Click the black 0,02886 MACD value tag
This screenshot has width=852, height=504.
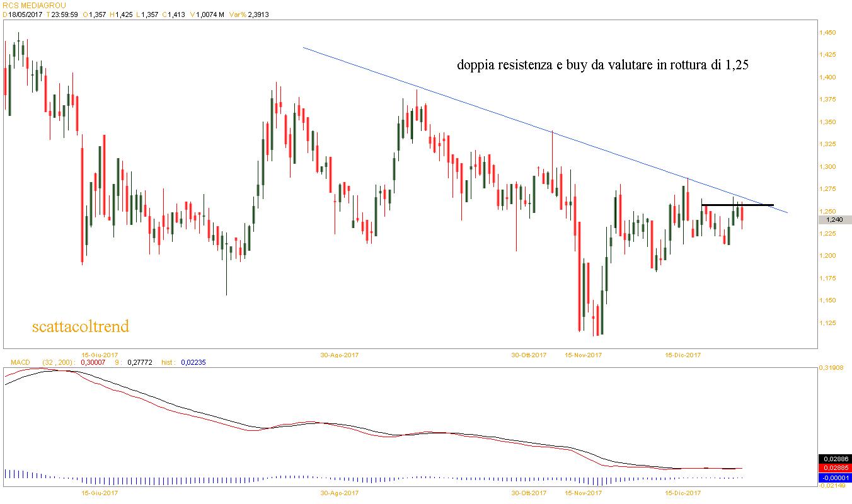coord(835,459)
